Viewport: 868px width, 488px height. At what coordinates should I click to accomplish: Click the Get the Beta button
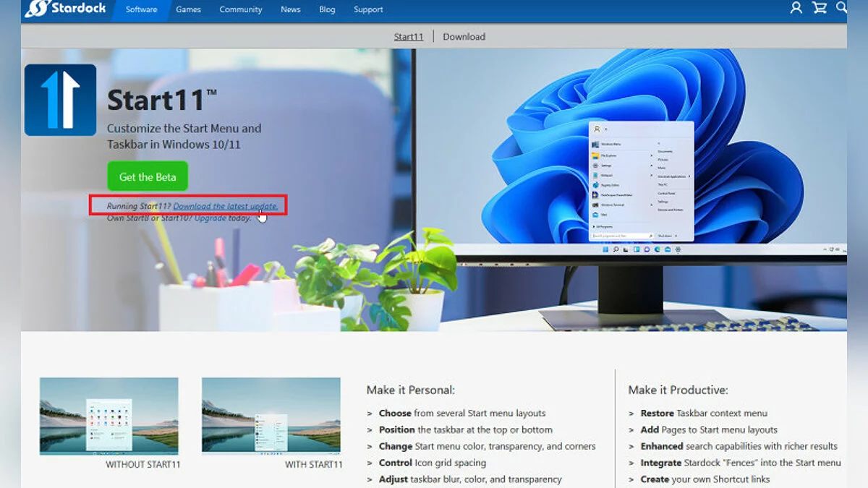(x=147, y=176)
